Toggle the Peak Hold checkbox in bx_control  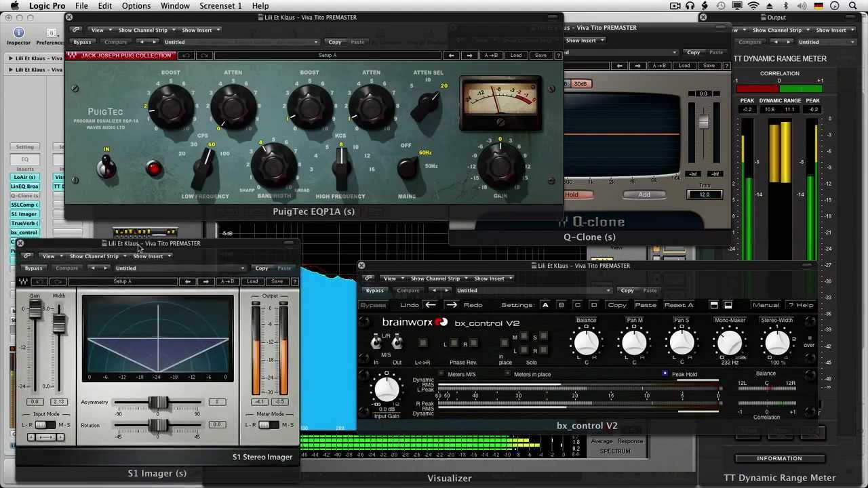(665, 374)
